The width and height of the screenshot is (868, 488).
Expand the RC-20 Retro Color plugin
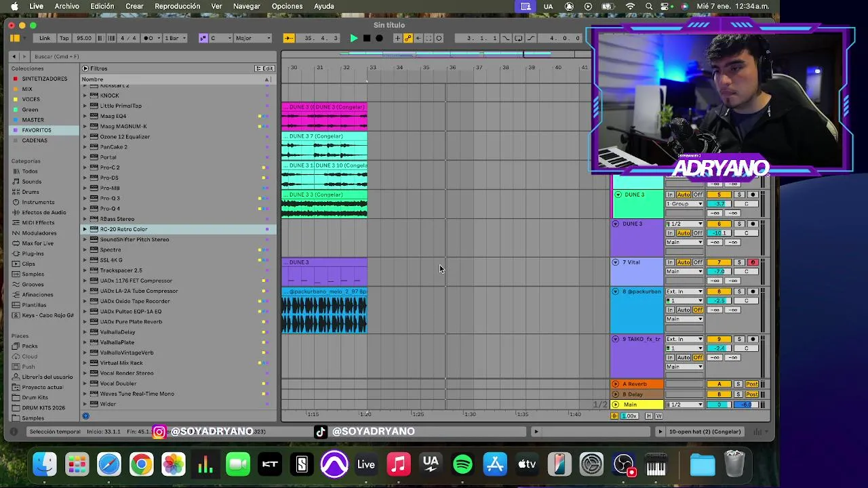(x=85, y=229)
